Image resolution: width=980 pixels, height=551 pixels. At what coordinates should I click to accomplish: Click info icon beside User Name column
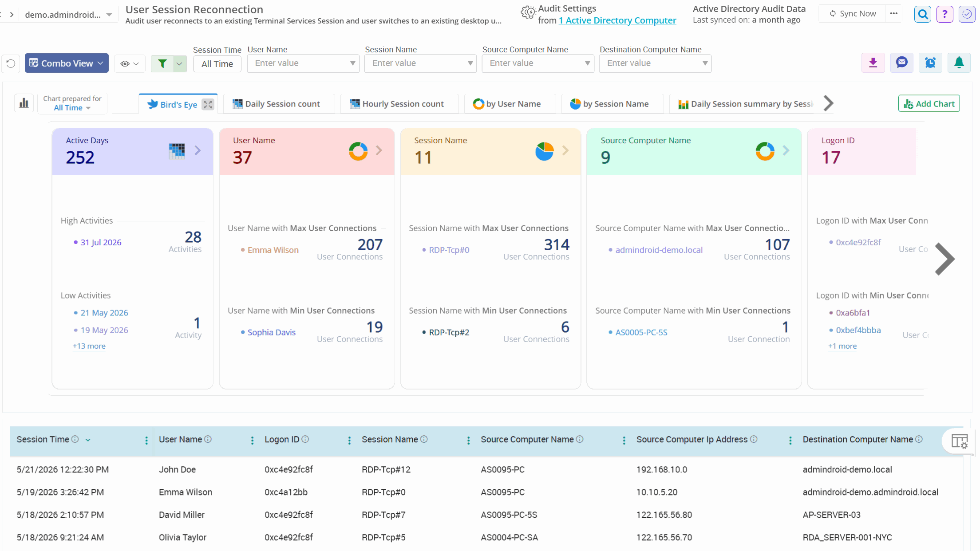208,439
